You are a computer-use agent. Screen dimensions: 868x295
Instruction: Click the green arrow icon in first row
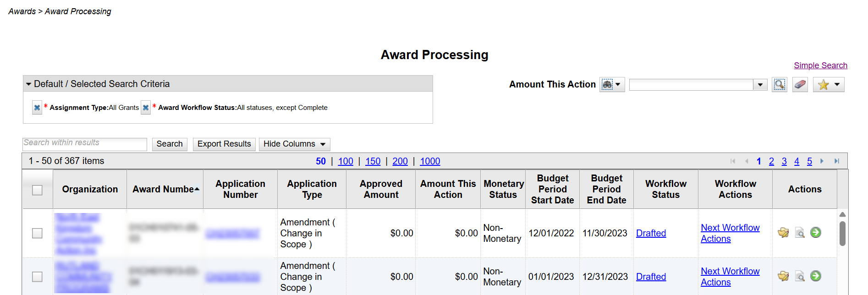pos(816,233)
